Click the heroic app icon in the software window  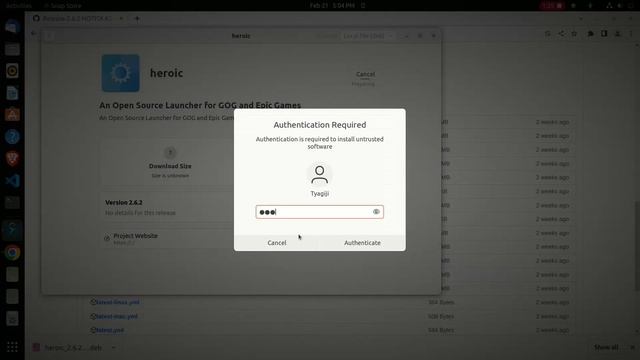click(120, 73)
